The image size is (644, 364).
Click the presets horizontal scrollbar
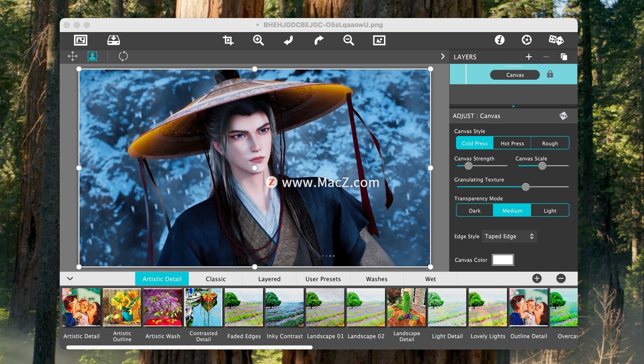(190, 348)
